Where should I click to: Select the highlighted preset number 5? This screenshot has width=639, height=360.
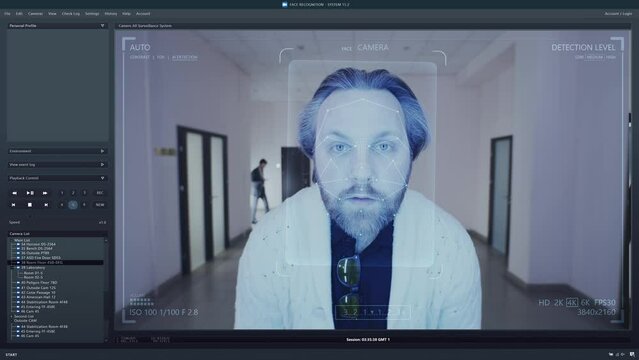pos(73,205)
